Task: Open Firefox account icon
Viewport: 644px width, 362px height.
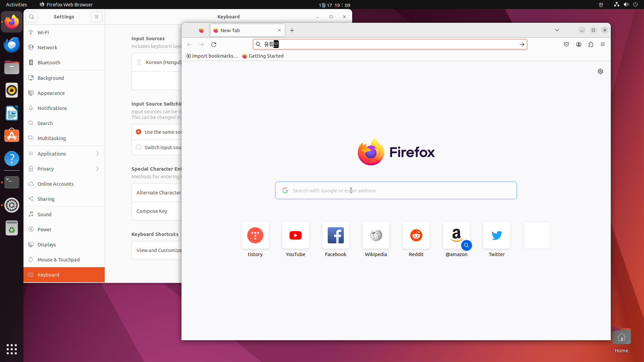Action: coord(579,44)
